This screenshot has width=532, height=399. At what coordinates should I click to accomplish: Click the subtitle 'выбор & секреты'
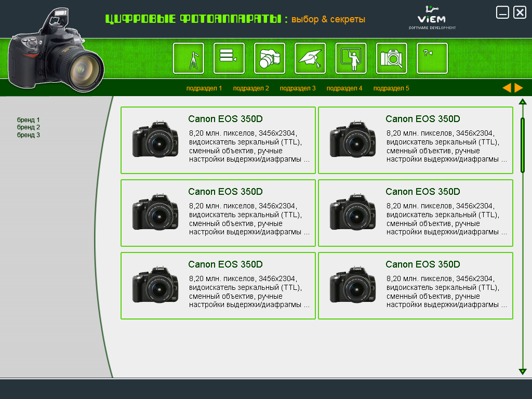[x=328, y=19]
